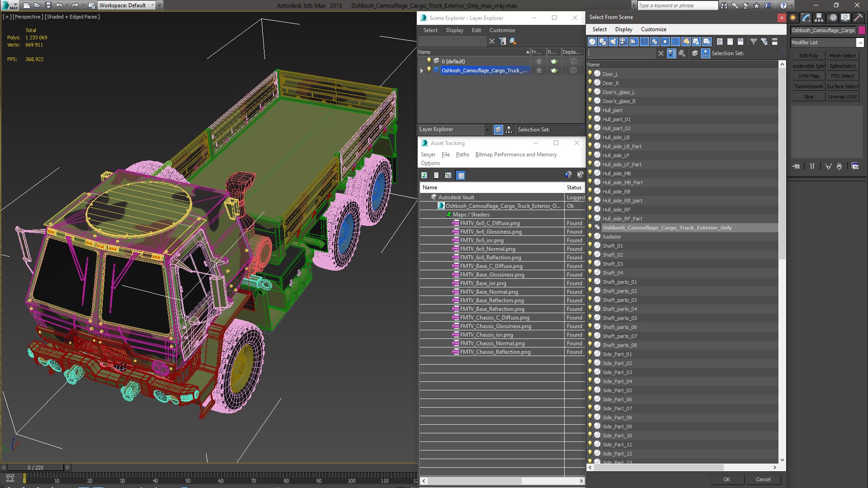Click inside the Select From Scene search field

(622, 53)
